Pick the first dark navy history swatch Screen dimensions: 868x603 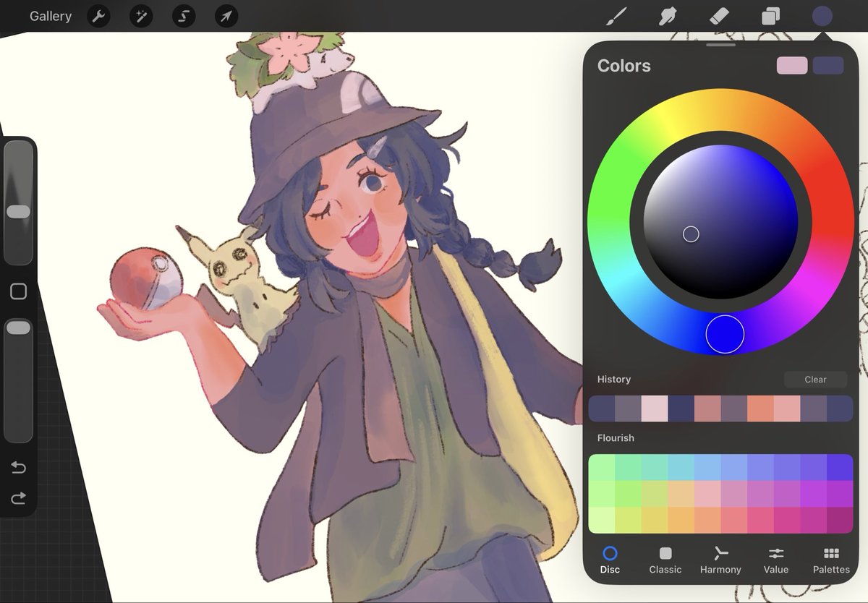pos(602,409)
